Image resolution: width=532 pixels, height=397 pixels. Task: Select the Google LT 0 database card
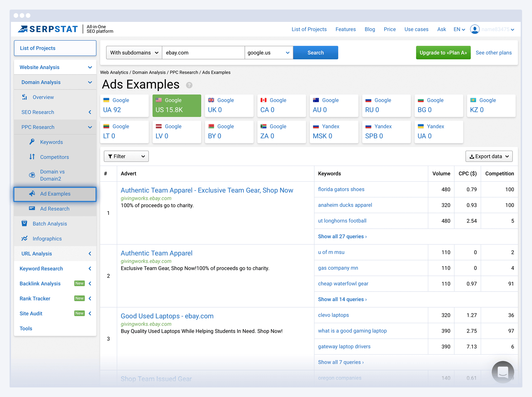pos(124,132)
